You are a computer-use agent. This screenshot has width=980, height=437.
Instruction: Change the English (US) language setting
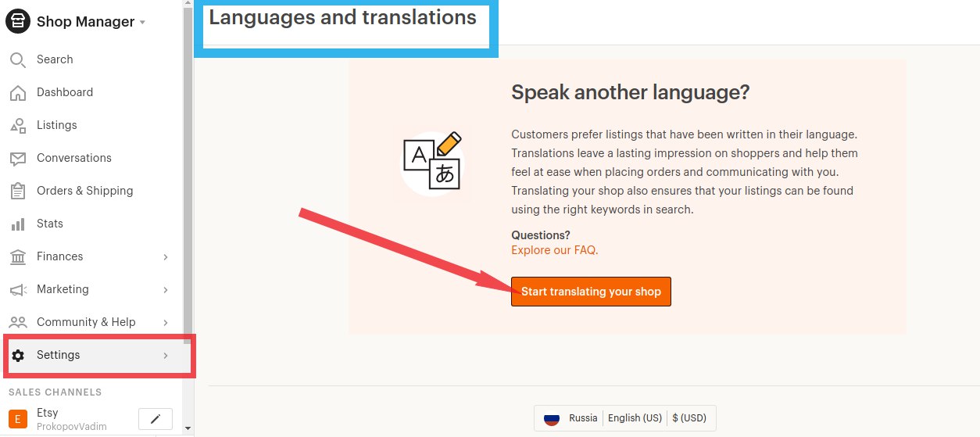[x=635, y=418]
